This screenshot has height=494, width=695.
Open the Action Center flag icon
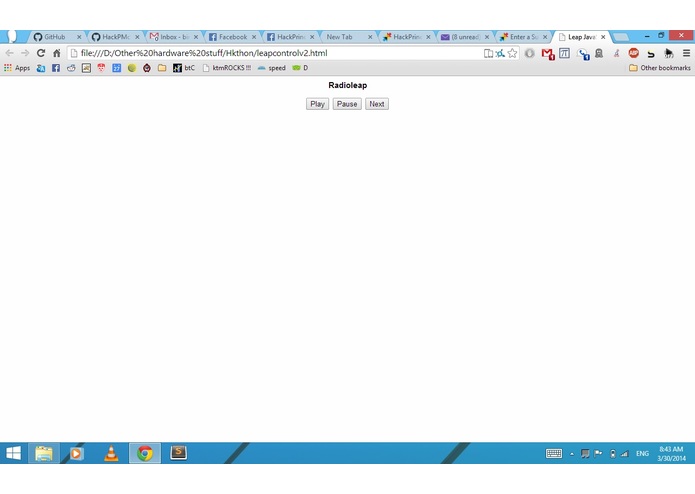pos(598,453)
